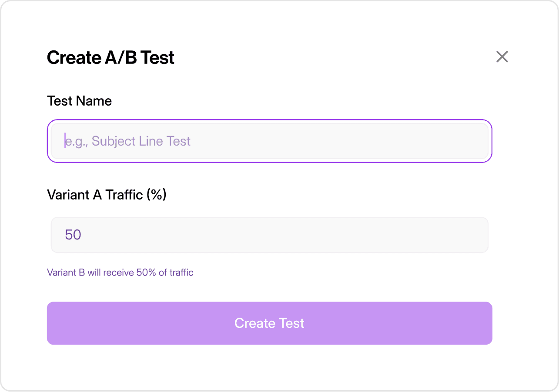Screen dimensions: 559x392
Task: Select the close icon in the corner
Action: tap(502, 56)
